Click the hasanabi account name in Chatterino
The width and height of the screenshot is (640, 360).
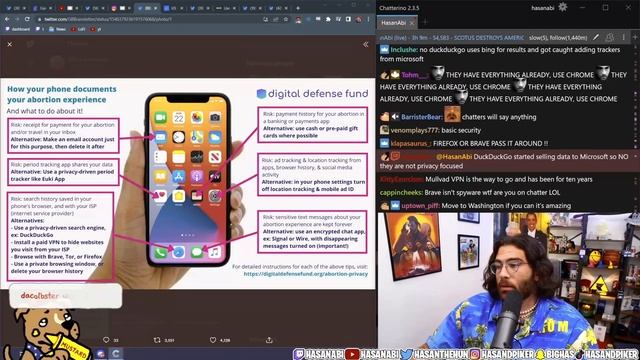pyautogui.click(x=542, y=8)
